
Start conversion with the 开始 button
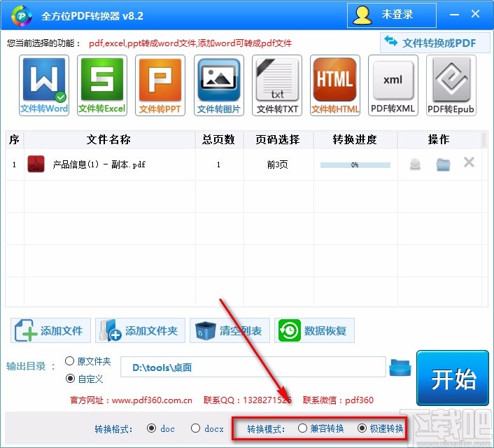coord(453,378)
